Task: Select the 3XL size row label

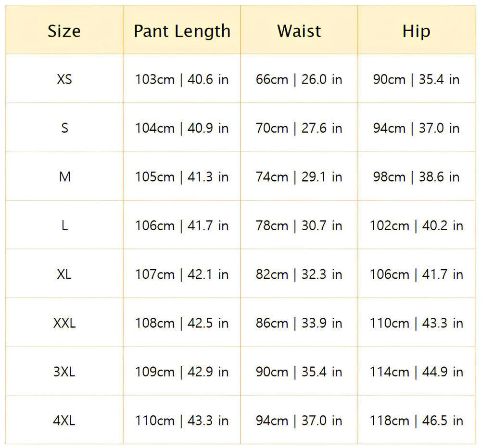Action: [x=64, y=372]
